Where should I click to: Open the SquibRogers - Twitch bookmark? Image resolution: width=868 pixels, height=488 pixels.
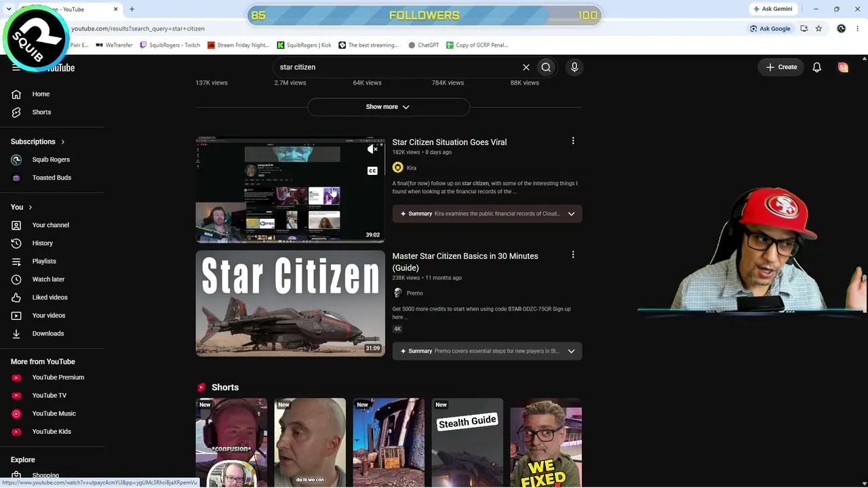click(x=170, y=45)
